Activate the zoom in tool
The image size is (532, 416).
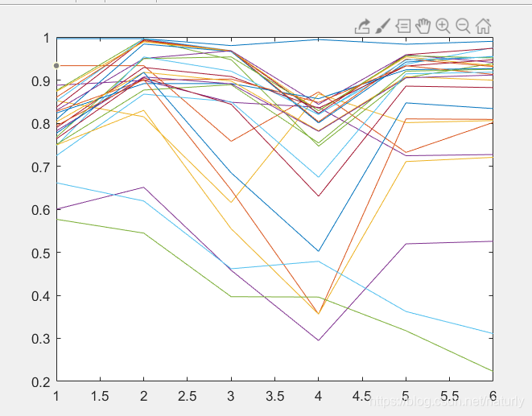[443, 26]
